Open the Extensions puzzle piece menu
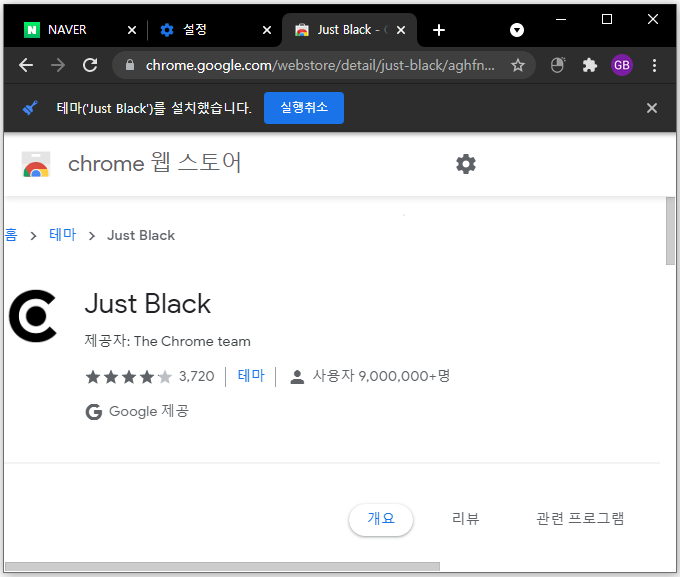This screenshot has width=680, height=577. [x=589, y=66]
